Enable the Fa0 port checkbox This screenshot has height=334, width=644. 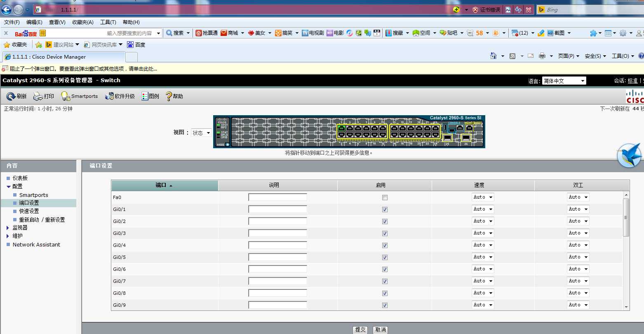coord(385,197)
